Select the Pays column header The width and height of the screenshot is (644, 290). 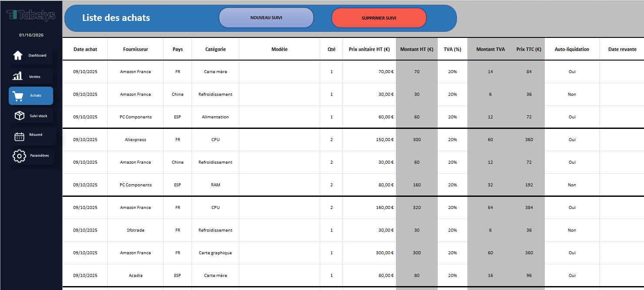tap(178, 49)
